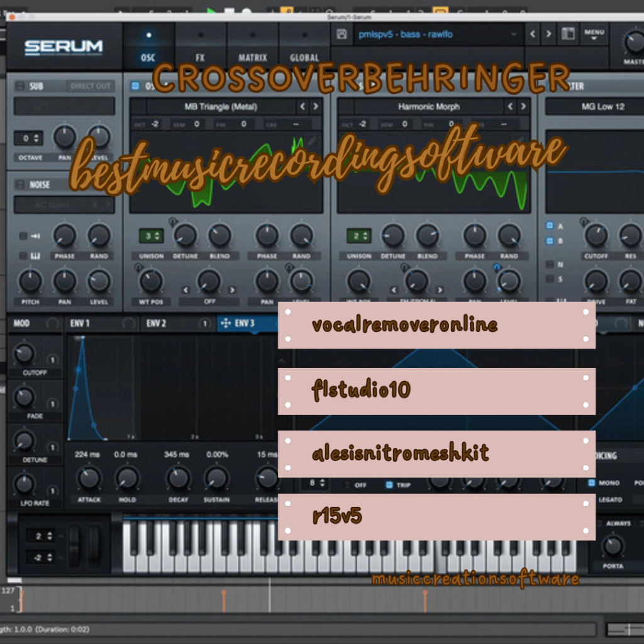Click the DIRECT OUT button in SUB
Screen dimensions: 644x644
[x=91, y=86]
